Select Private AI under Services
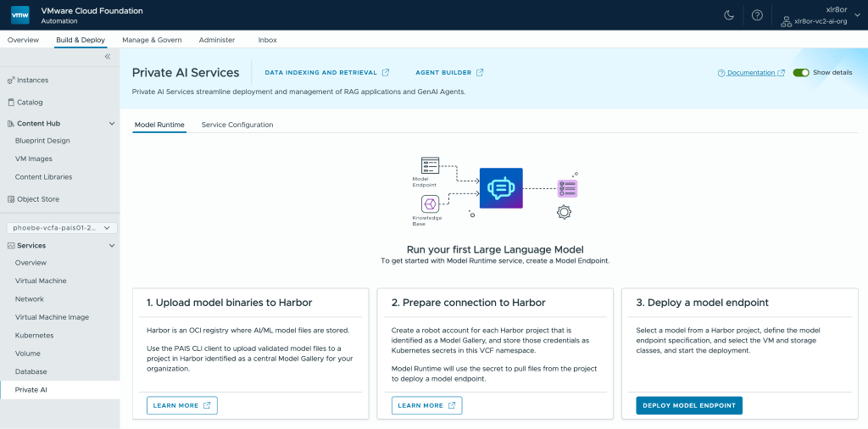The image size is (868, 429). coord(60,390)
